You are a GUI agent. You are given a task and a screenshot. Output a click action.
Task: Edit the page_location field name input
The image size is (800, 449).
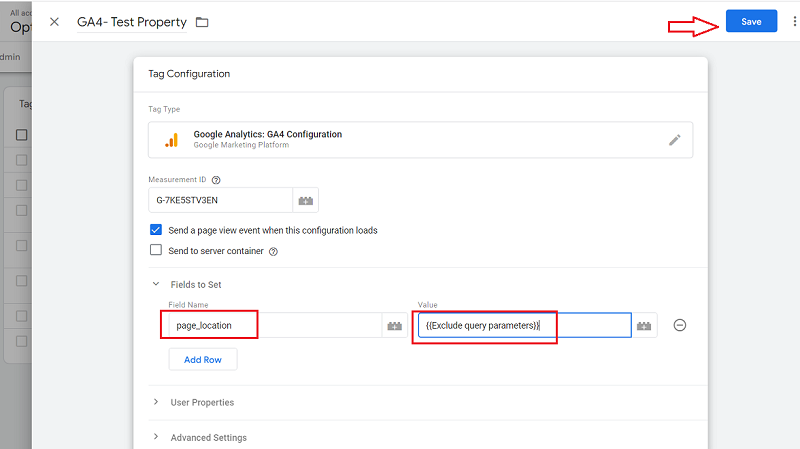pos(275,326)
